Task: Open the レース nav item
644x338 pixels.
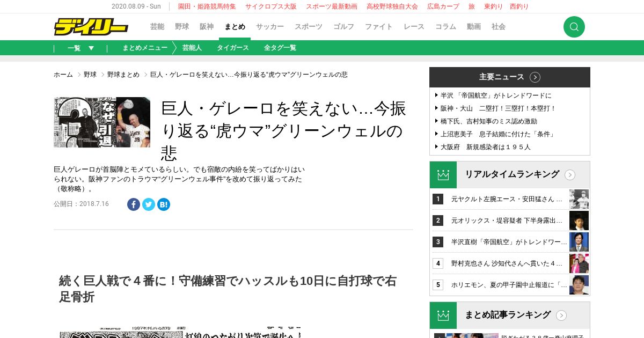Action: pyautogui.click(x=414, y=27)
